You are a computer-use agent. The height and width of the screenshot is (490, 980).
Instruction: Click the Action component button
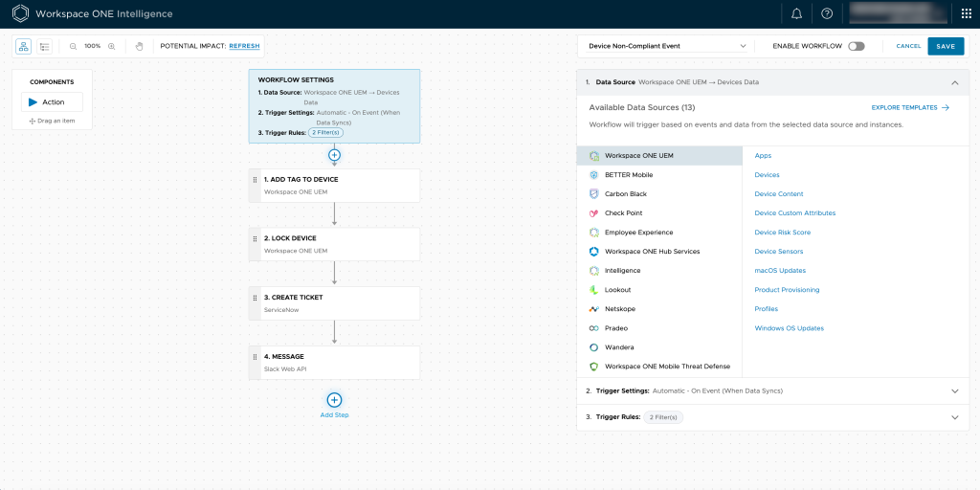[x=52, y=101]
